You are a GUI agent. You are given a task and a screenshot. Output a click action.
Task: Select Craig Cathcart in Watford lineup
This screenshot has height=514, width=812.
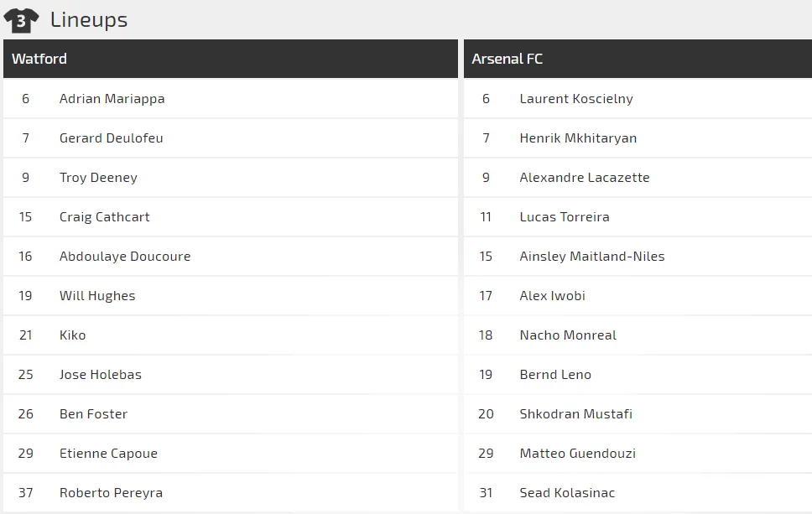click(104, 217)
